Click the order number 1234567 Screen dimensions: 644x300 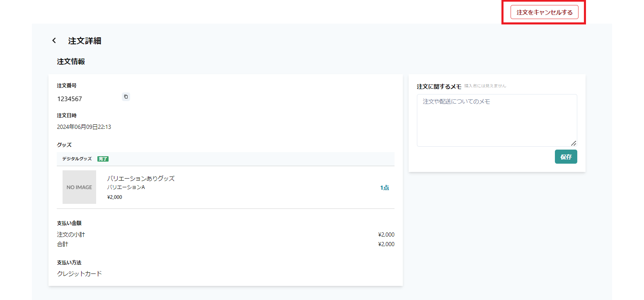[x=70, y=99]
